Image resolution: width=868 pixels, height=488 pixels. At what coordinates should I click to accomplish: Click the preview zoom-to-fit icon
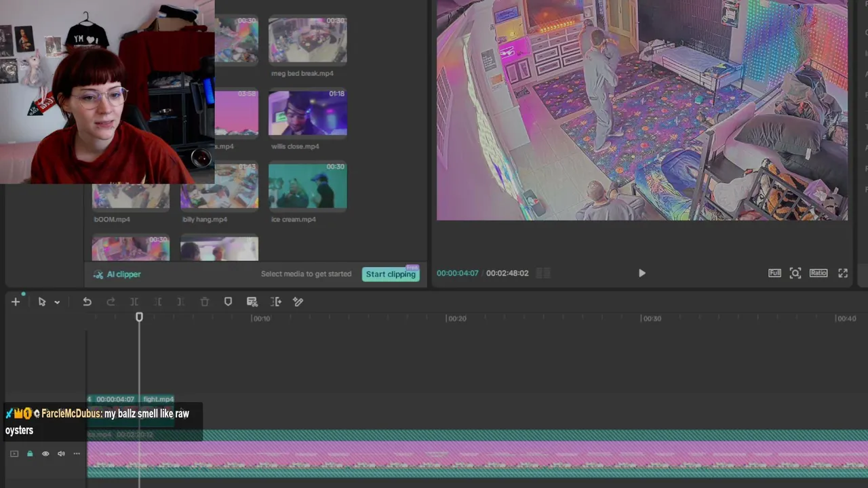(795, 273)
